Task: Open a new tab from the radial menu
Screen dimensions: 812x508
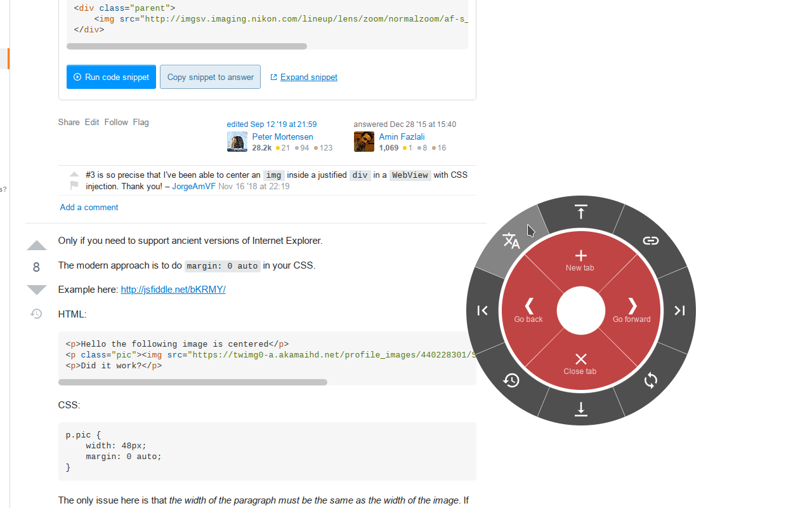Action: coord(580,260)
